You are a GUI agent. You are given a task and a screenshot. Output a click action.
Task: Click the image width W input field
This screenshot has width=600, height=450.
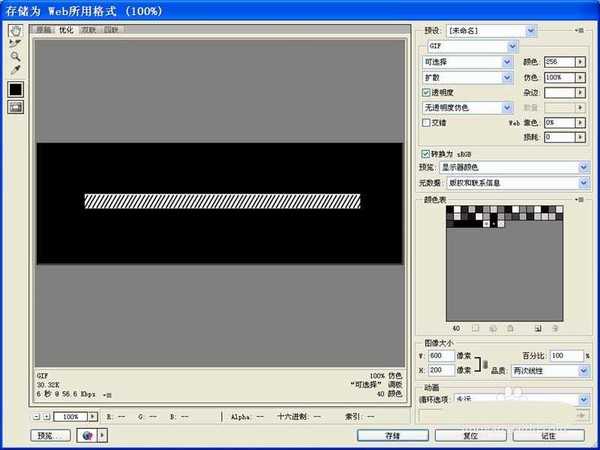coord(440,355)
